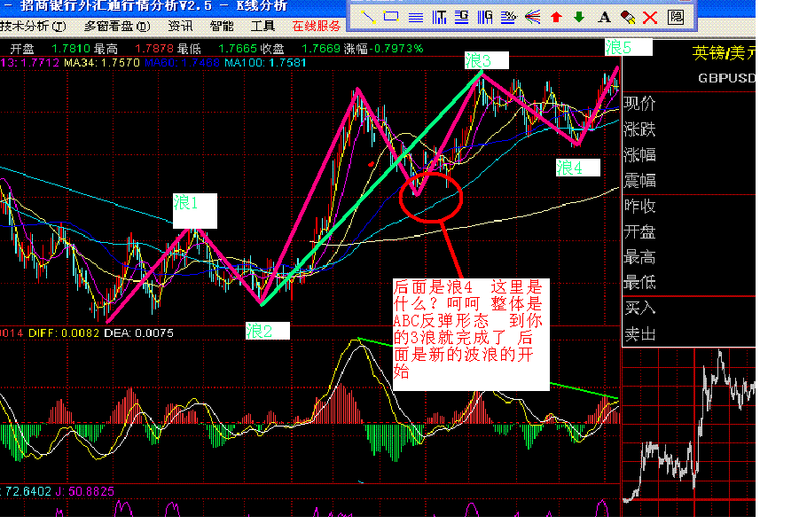
Task: Click the 英镑/美元 currency pair title
Action: 724,52
